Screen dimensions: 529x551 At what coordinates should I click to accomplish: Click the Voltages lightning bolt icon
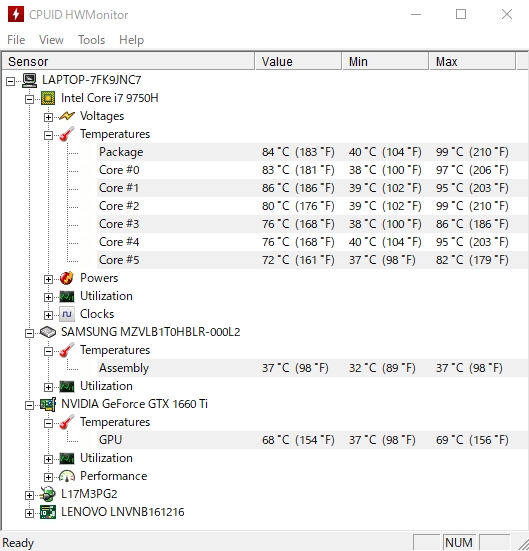coord(67,116)
